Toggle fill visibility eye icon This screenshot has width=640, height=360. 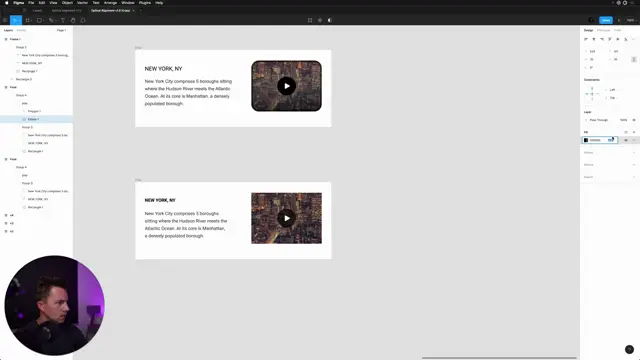tap(626, 140)
